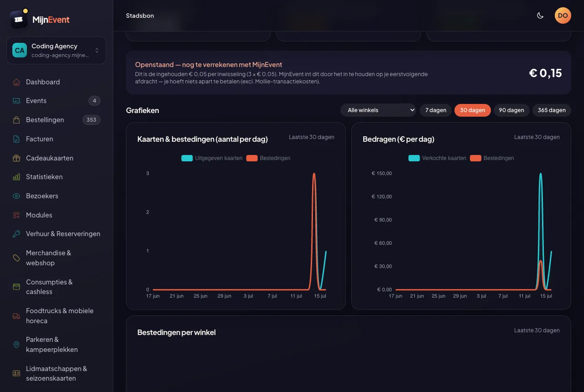Select the 365 dagen range

tap(552, 110)
